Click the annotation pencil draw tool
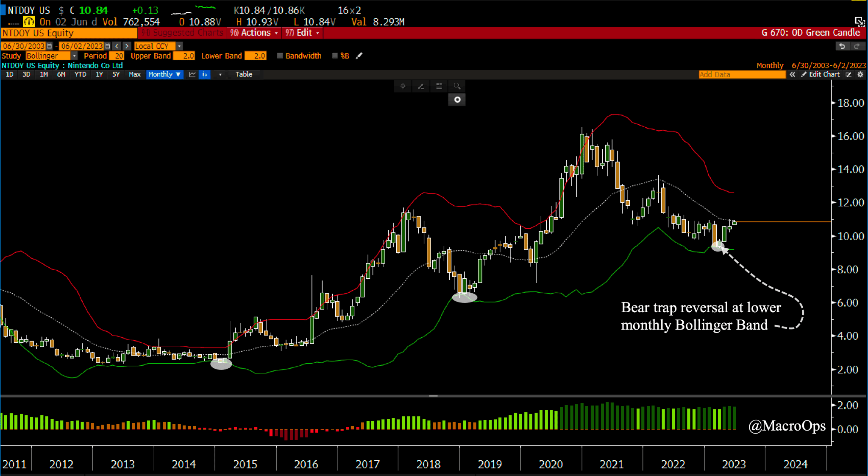Screen dimensions: 868x476 tap(421, 86)
